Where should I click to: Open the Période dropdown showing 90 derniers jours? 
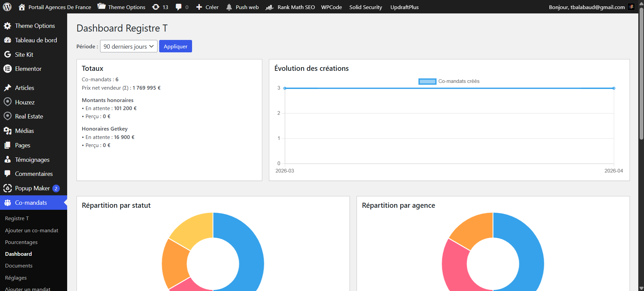pyautogui.click(x=129, y=46)
